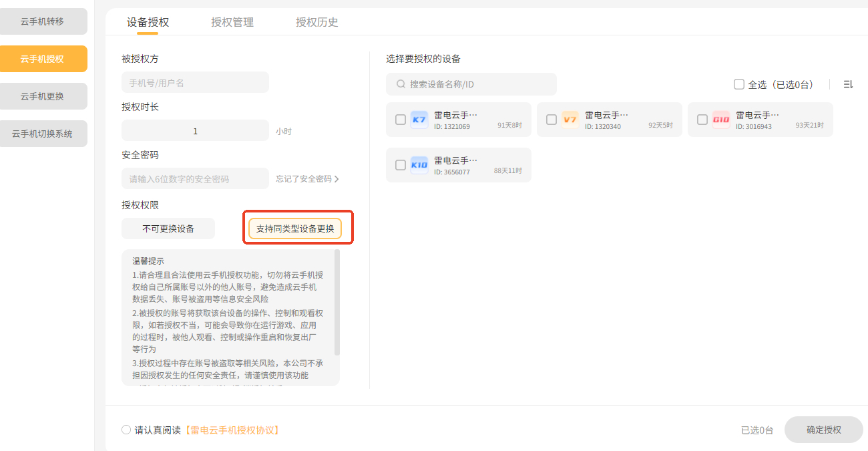
Task: Focus the 手机号/用户名 input field
Action: 195,83
